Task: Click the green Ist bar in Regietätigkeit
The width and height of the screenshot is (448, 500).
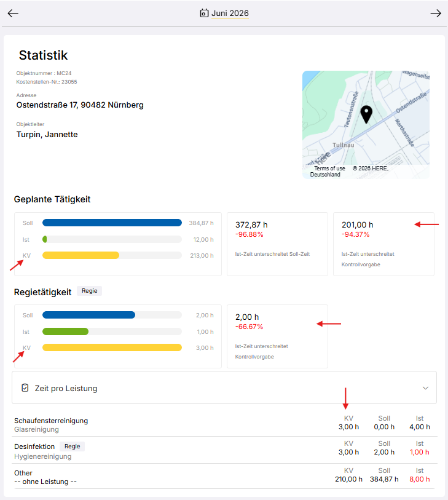Action: click(65, 331)
